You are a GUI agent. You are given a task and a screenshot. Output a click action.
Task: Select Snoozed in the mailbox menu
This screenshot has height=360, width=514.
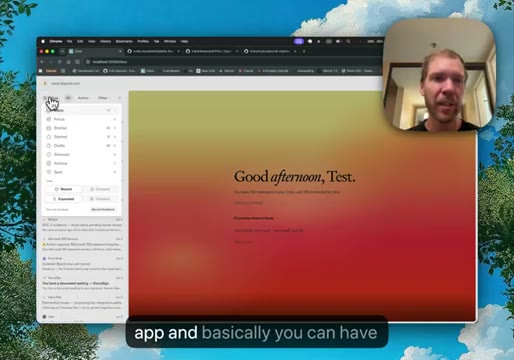pos(83,154)
